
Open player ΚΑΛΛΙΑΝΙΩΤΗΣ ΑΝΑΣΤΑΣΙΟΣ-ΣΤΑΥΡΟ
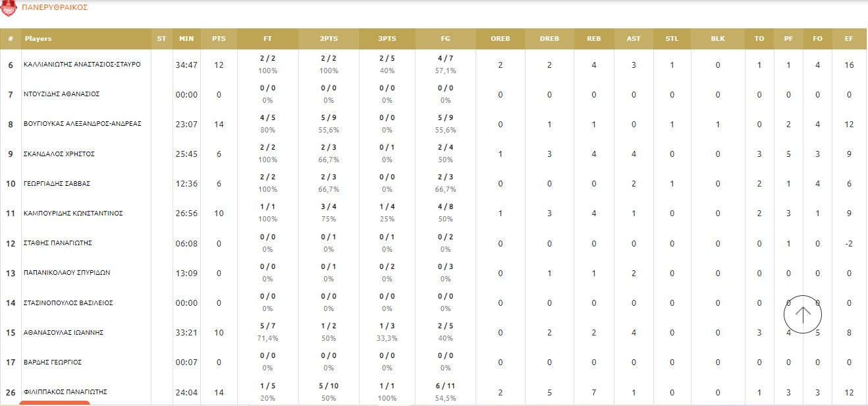click(x=82, y=65)
